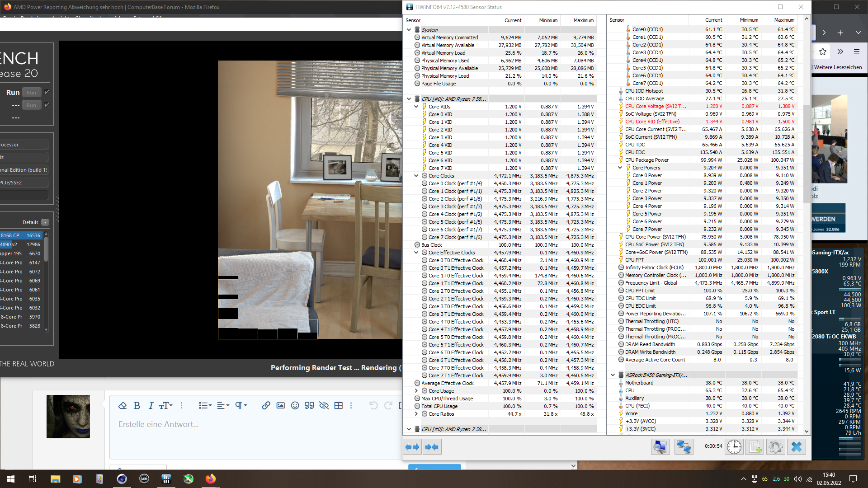The image size is (868, 488).
Task: Open Weitere Lesezeichen bookmarks folder
Action: pos(838,67)
